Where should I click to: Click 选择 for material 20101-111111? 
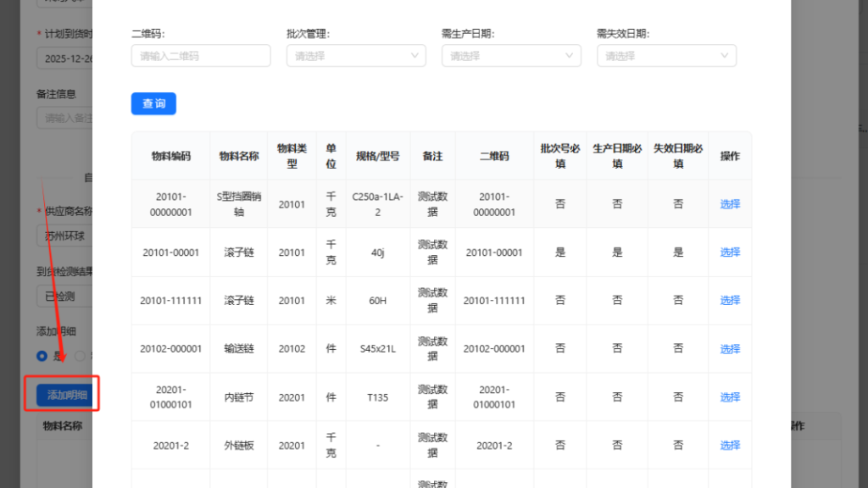[x=730, y=301]
